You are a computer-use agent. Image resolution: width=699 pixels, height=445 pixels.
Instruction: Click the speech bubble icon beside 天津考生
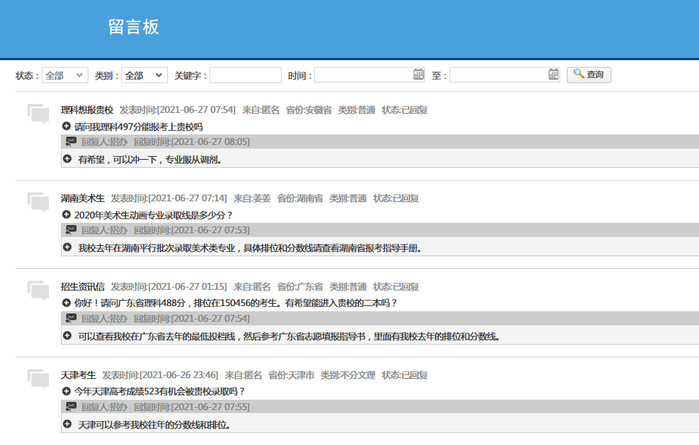(x=38, y=378)
